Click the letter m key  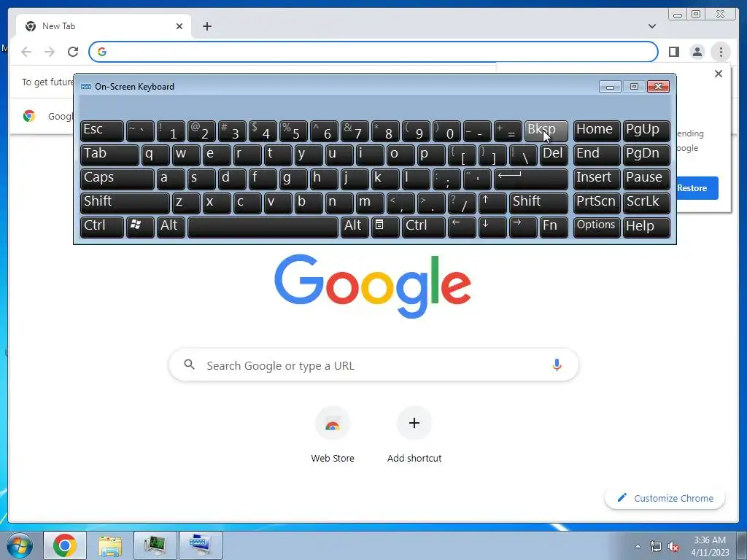click(x=370, y=203)
